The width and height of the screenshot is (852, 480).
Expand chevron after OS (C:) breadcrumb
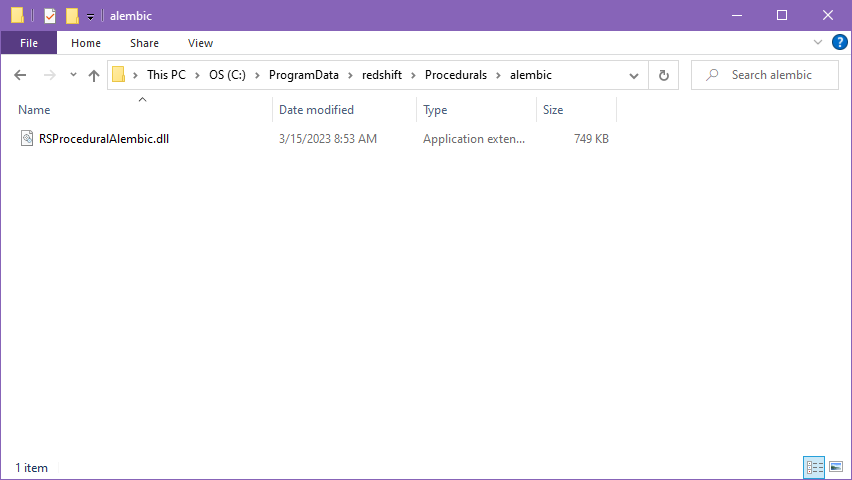pos(257,75)
